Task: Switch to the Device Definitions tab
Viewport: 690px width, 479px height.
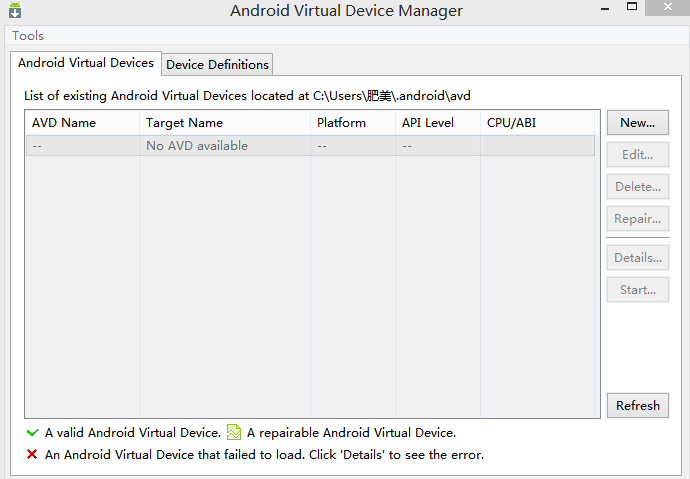Action: [x=217, y=65]
